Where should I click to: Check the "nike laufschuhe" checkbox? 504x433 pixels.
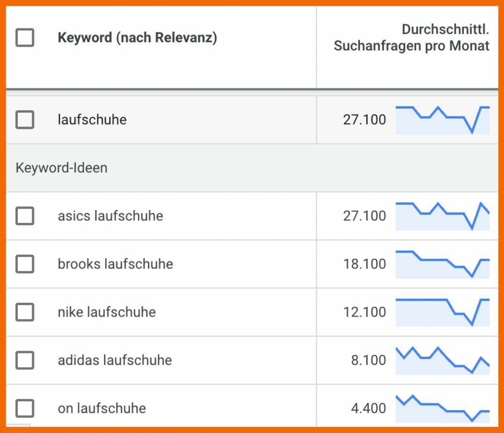click(x=24, y=312)
